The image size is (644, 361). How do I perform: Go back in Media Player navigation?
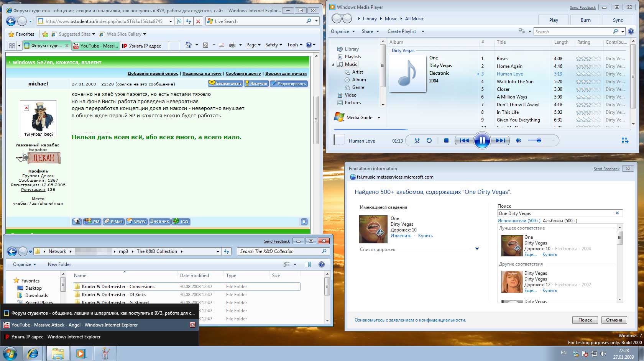point(336,18)
